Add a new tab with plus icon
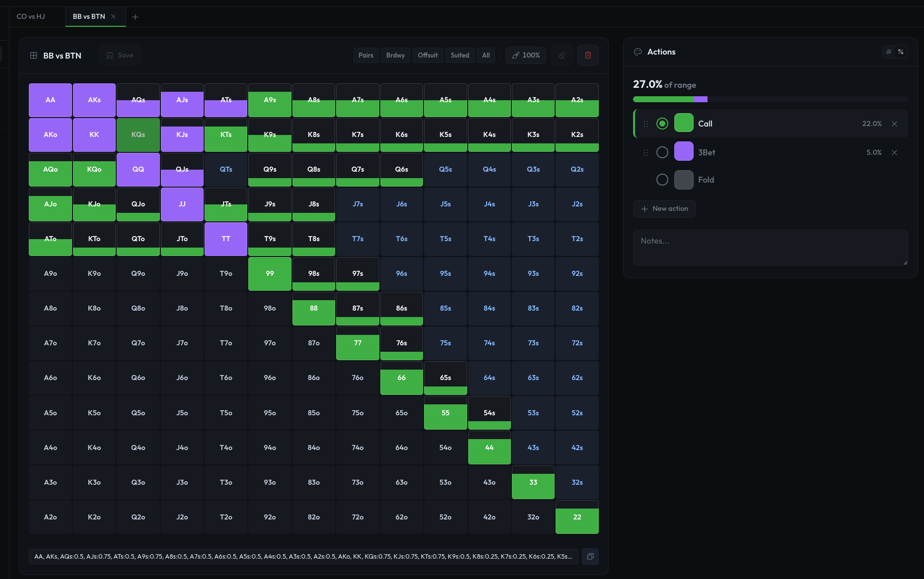This screenshot has height=579, width=924. [135, 17]
